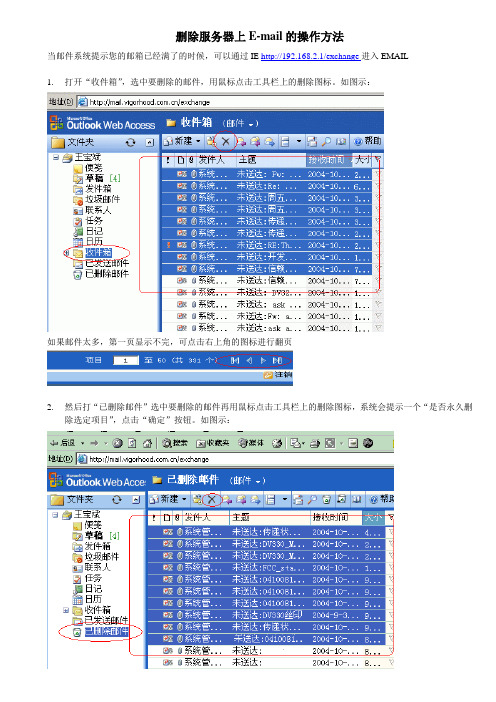The width and height of the screenshot is (496, 702).
Task: Collapse the 文件夹 pane in the 收件箱 screenshot
Action: tap(150, 142)
